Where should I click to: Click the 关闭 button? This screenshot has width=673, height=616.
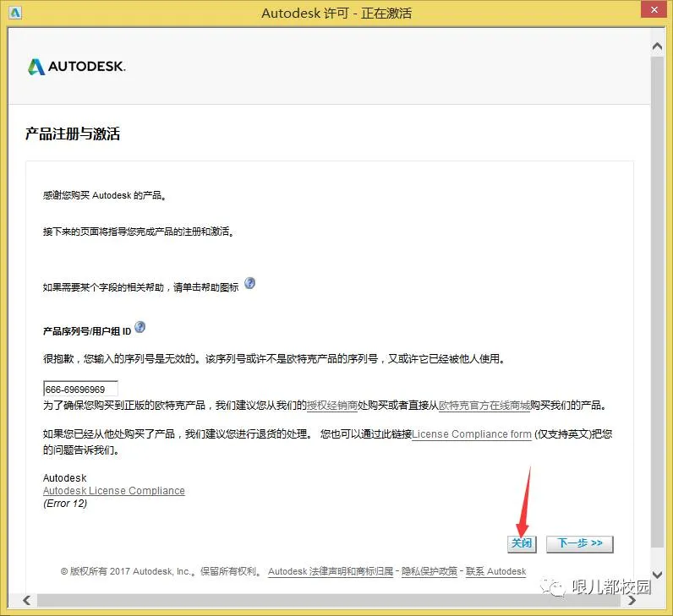point(522,543)
